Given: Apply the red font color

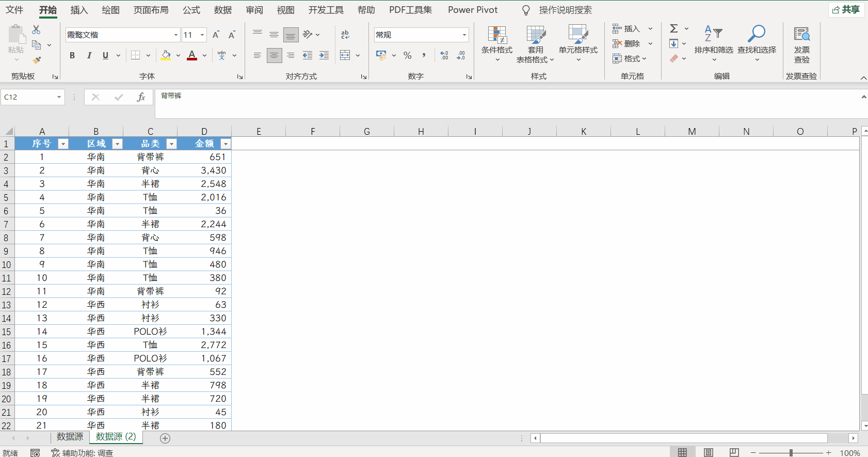Looking at the screenshot, I should pyautogui.click(x=192, y=55).
